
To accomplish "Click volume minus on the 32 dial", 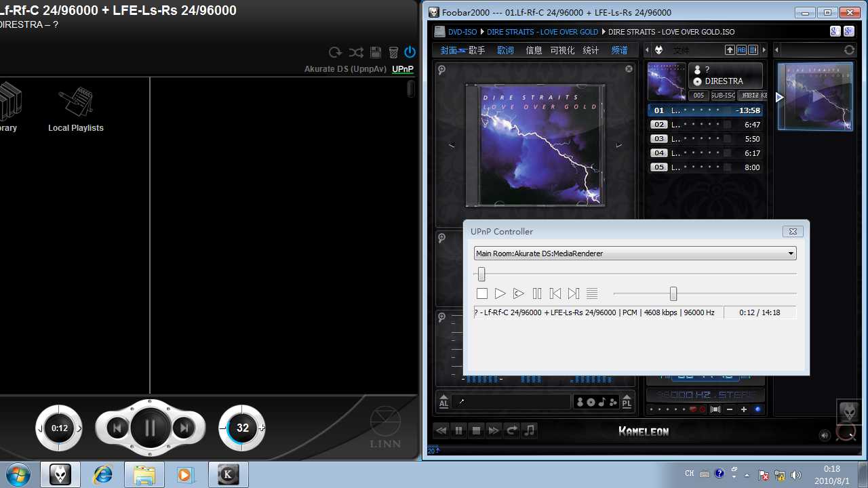I will coord(222,428).
